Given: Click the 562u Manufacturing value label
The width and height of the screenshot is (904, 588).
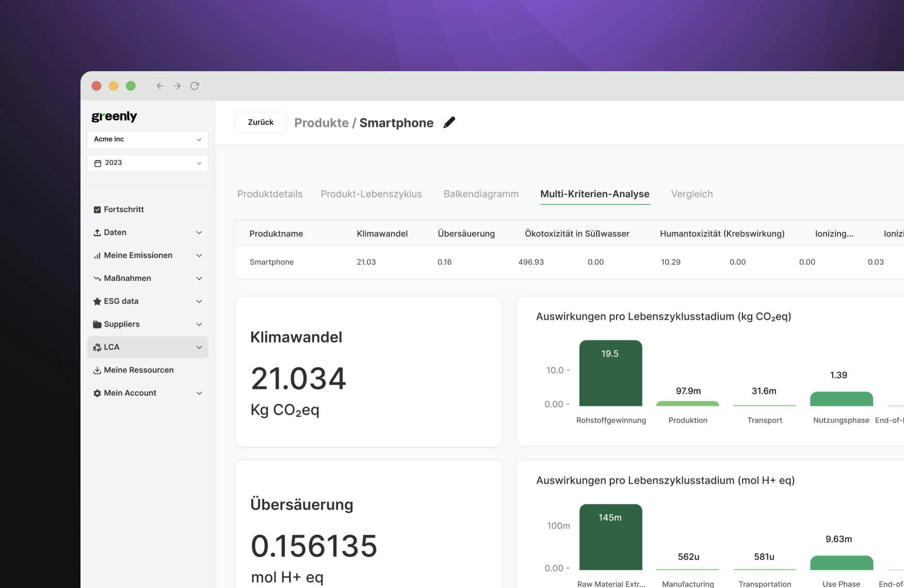Looking at the screenshot, I should click(688, 557).
